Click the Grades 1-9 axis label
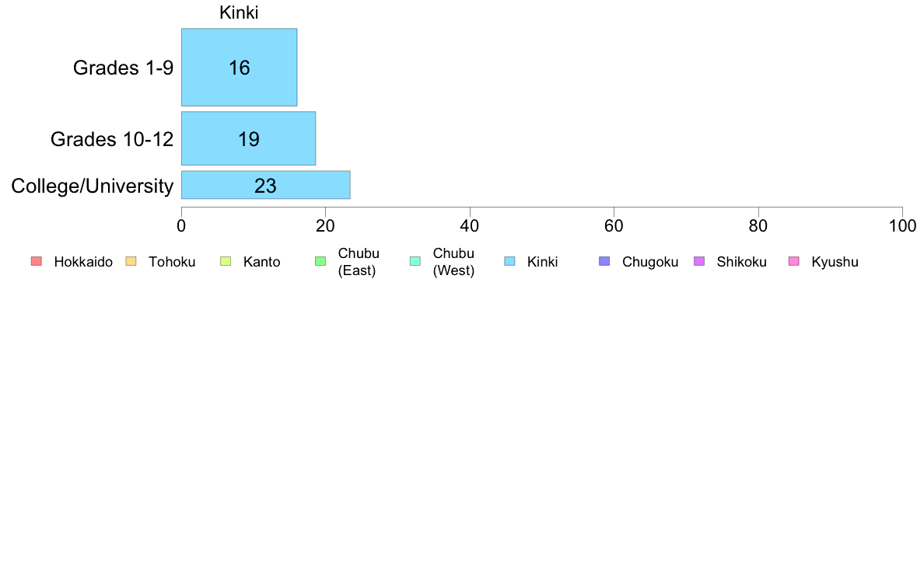Viewport: 924px width, 572px height. tap(123, 68)
